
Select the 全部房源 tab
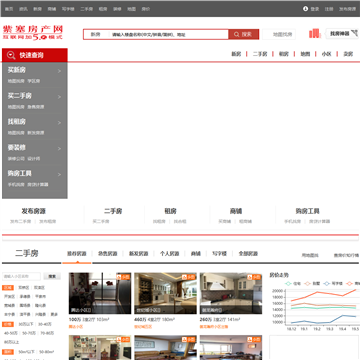click(x=248, y=254)
